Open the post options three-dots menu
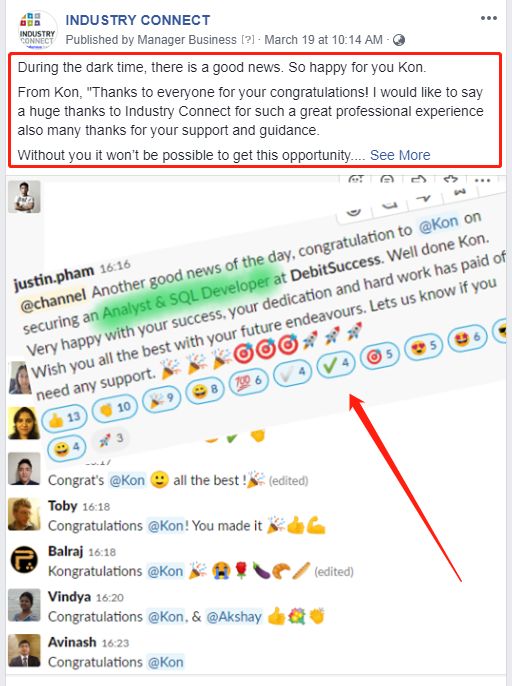The height and width of the screenshot is (686, 512). [488, 18]
